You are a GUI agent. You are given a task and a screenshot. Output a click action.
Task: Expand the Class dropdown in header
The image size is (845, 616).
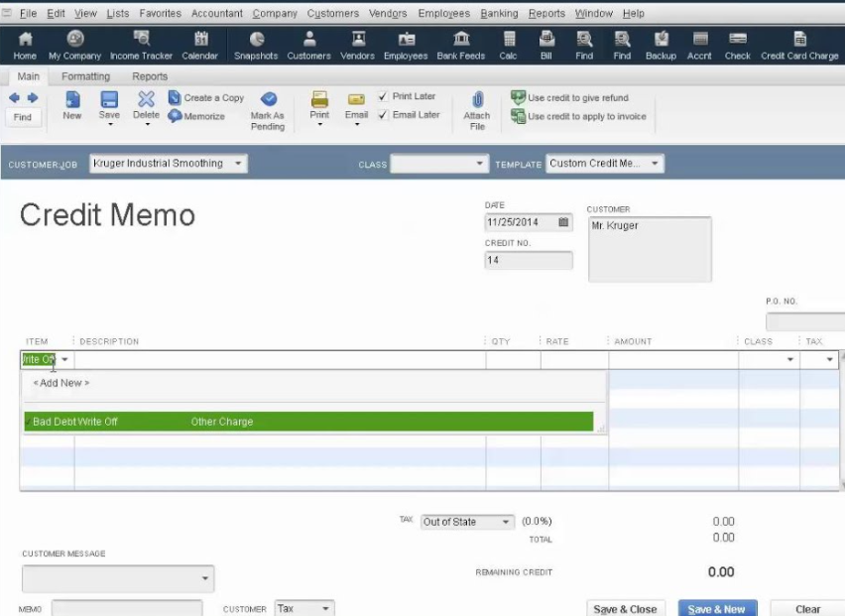point(480,164)
